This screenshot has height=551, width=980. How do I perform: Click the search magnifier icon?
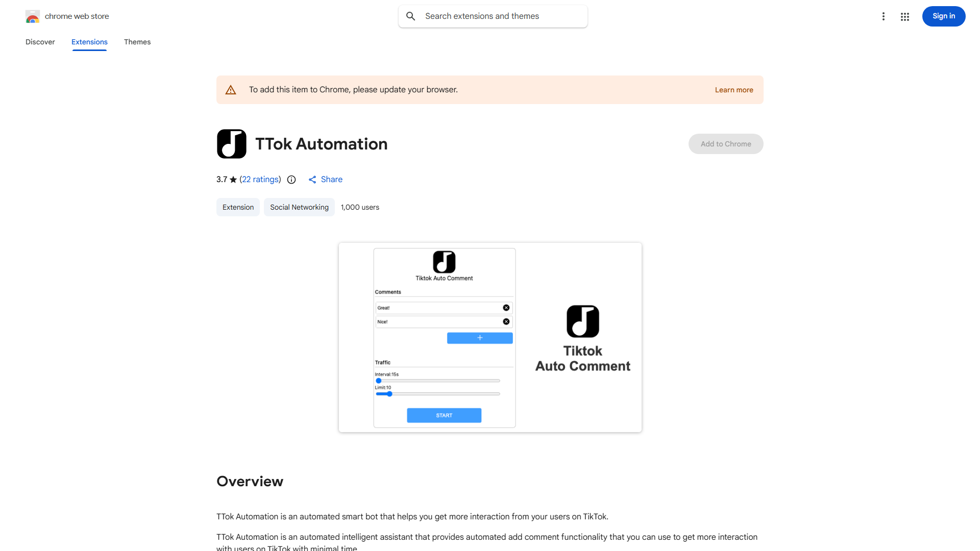[x=411, y=16]
